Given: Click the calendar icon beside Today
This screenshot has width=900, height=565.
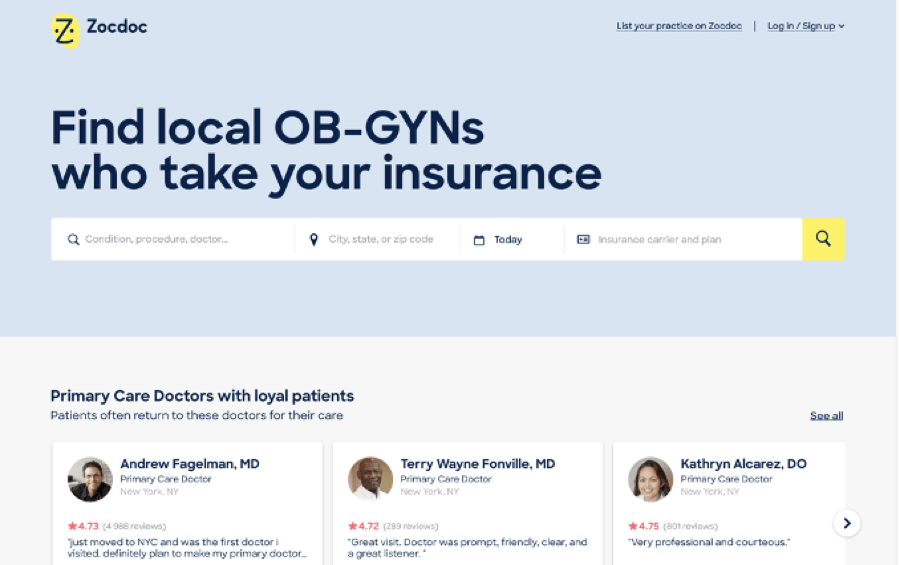Looking at the screenshot, I should coord(479,240).
